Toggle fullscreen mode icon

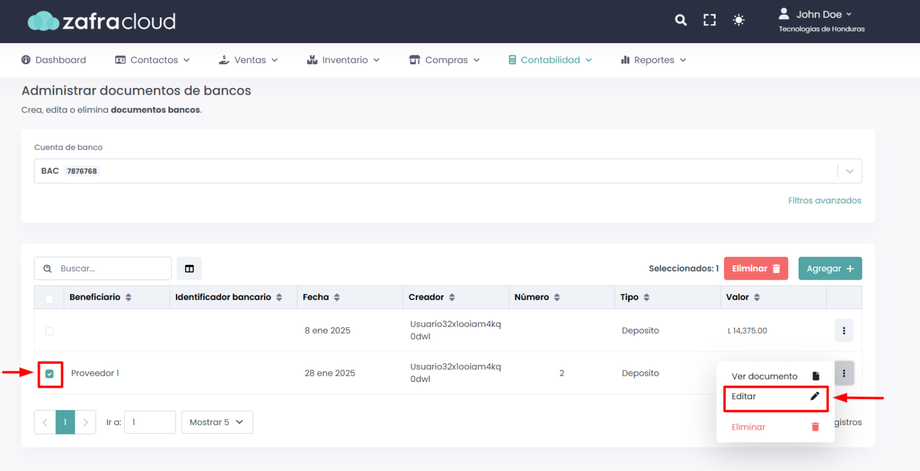(709, 20)
